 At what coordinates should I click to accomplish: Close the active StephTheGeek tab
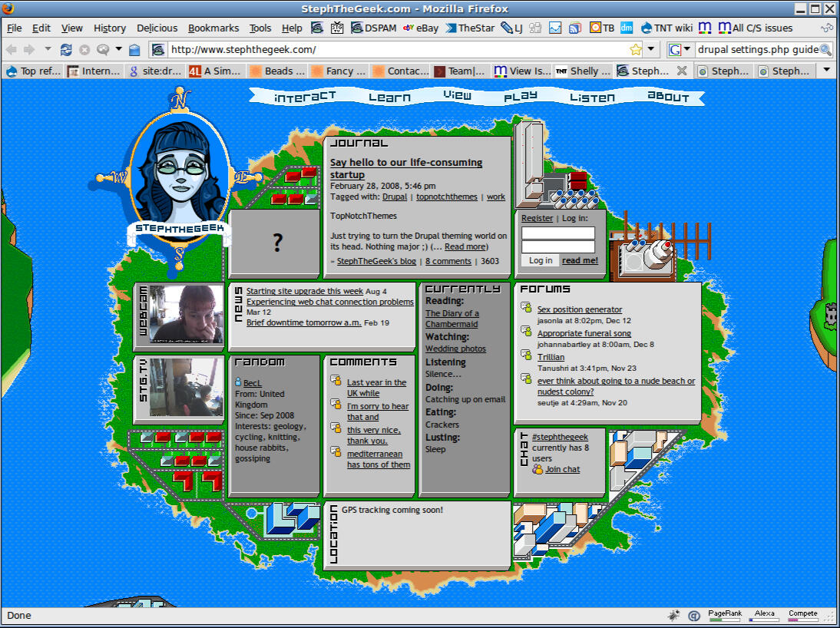pyautogui.click(x=681, y=71)
